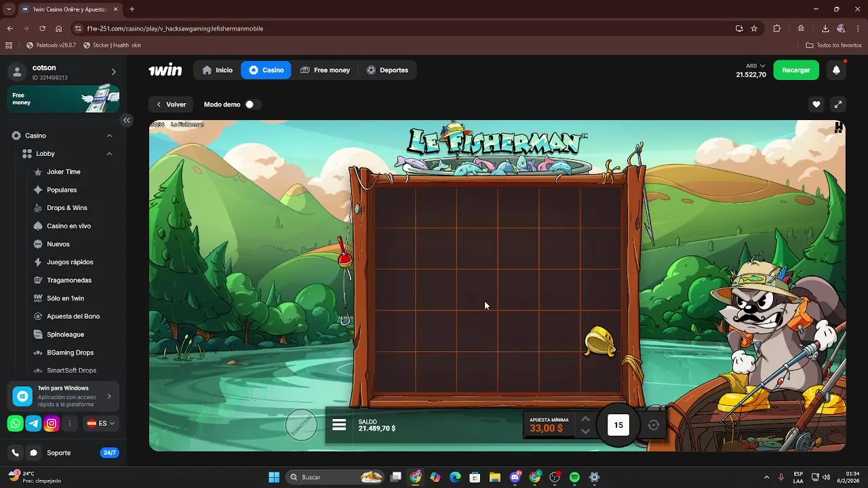The height and width of the screenshot is (488, 868).
Task: Add game to favorites with heart icon
Action: [816, 104]
